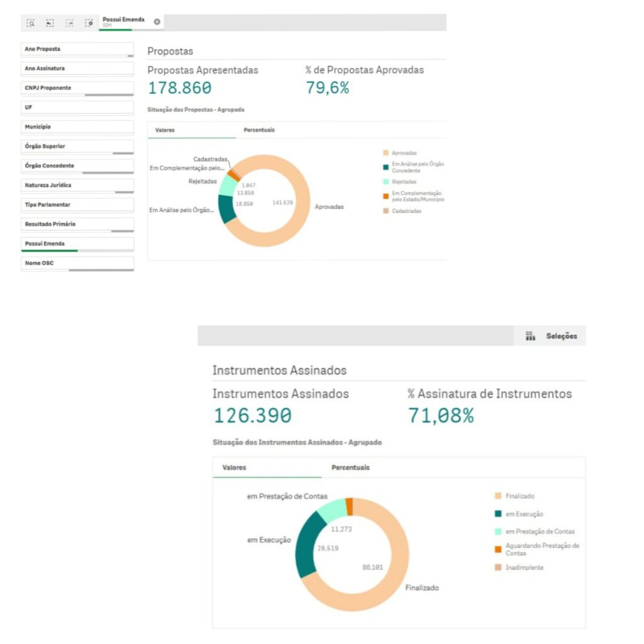Clear all selections icon
Screen dimensions: 644x644
[x=89, y=23]
